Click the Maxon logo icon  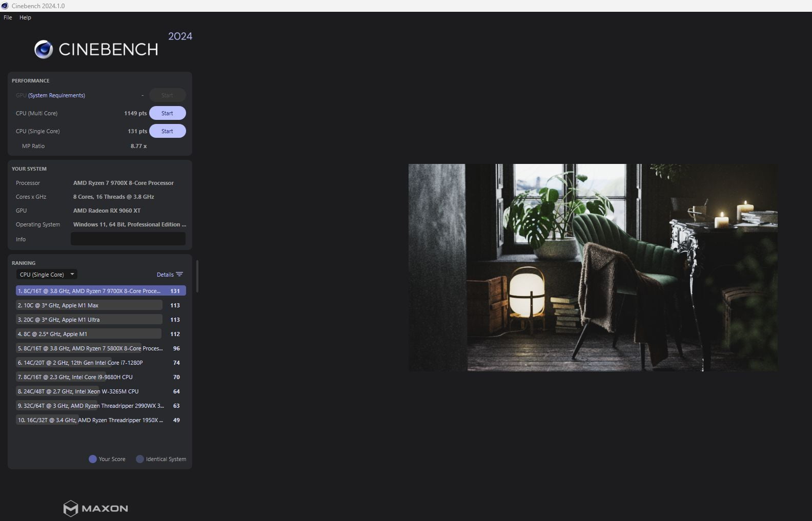[x=70, y=508]
